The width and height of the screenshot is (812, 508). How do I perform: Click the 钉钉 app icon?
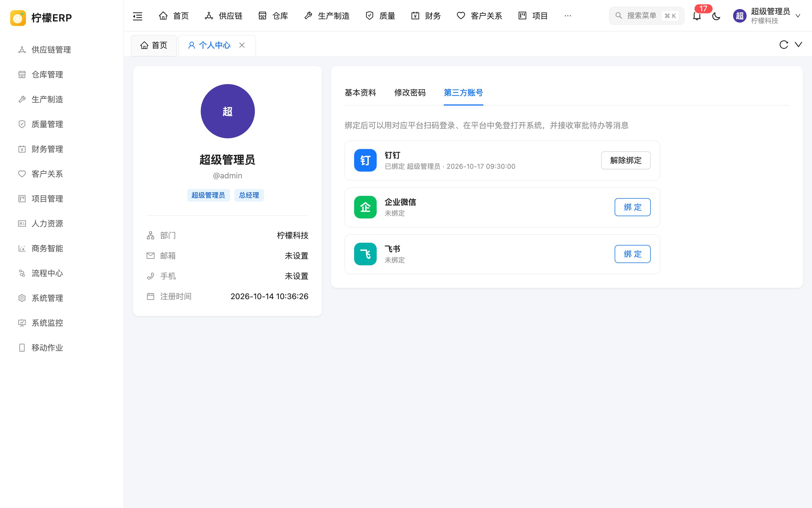point(365,160)
